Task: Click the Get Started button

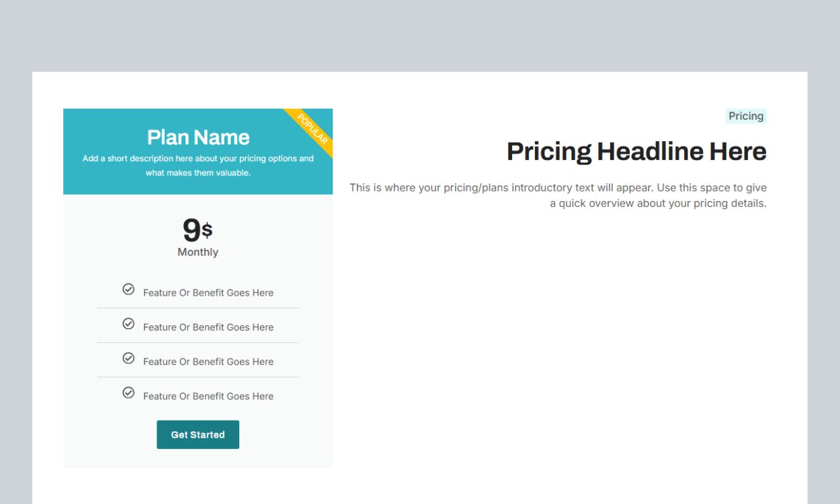Action: pos(198,435)
